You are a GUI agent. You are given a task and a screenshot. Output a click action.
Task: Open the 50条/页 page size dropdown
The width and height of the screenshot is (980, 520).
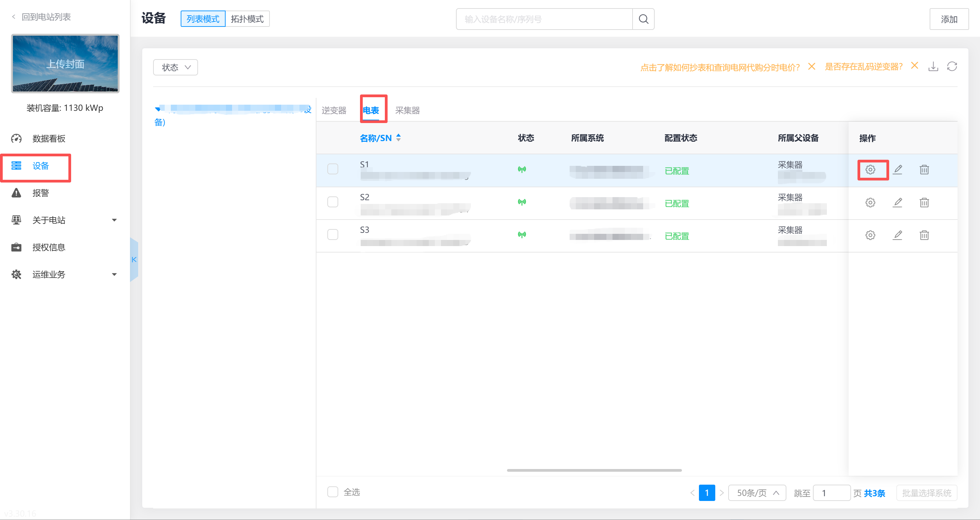tap(757, 493)
